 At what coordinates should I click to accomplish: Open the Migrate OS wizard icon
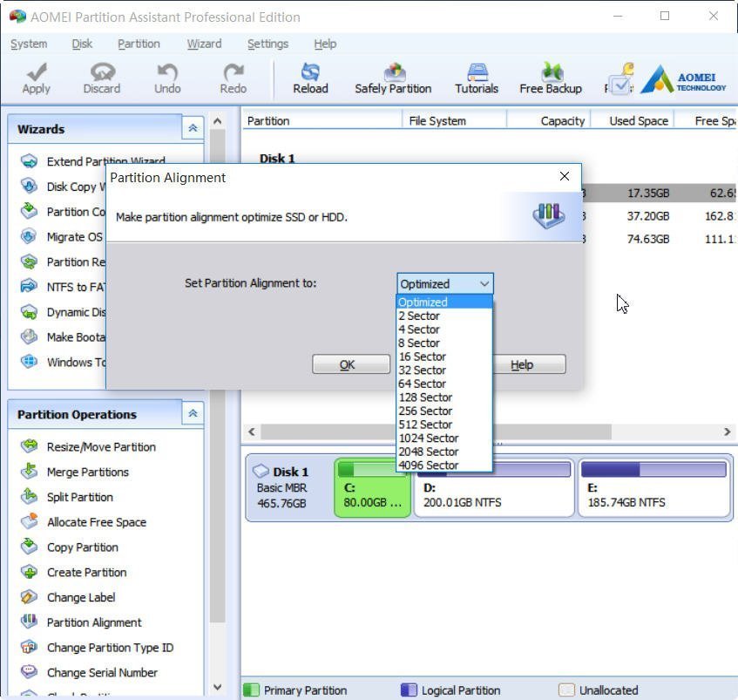[x=29, y=236]
